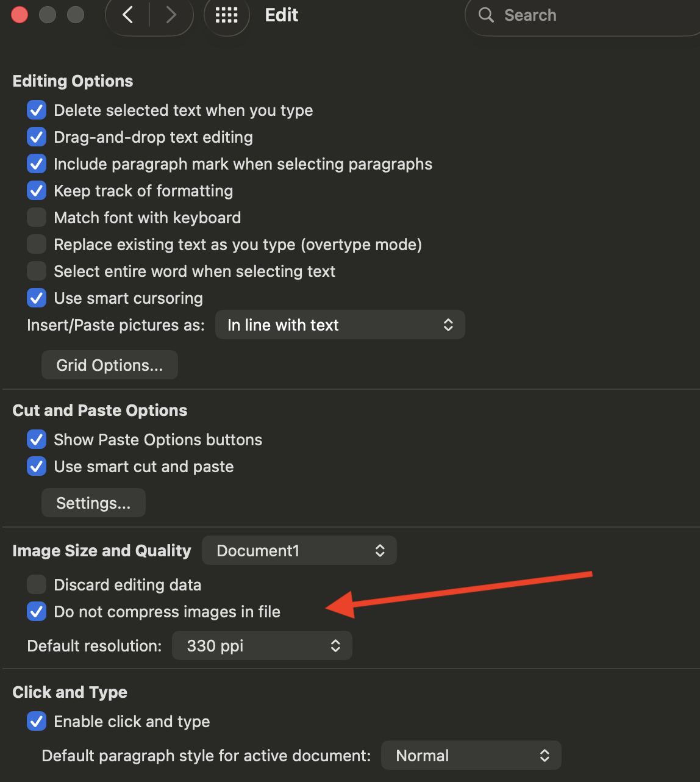The image size is (700, 782).
Task: Click the red close window button
Action: tap(20, 15)
